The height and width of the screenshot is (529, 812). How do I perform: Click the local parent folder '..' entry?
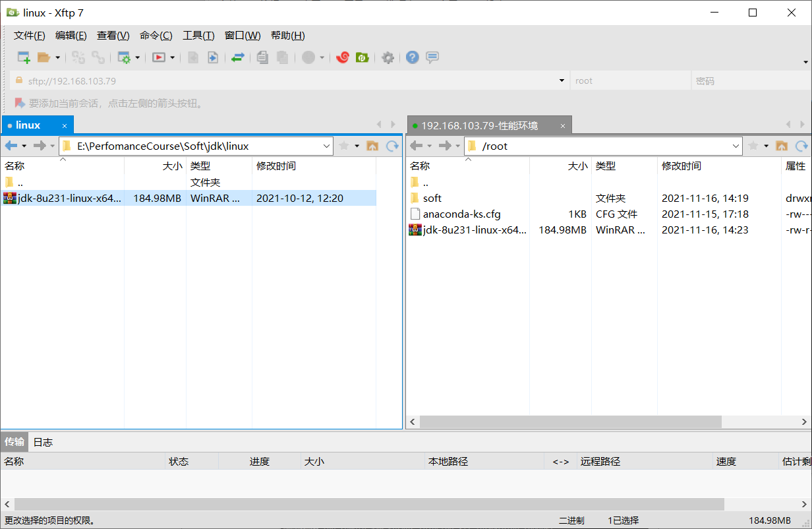14,182
